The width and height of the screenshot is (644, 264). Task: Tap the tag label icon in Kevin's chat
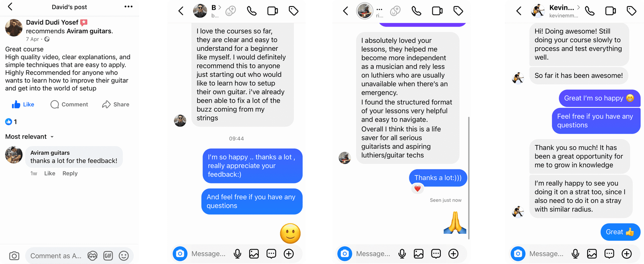(x=632, y=11)
